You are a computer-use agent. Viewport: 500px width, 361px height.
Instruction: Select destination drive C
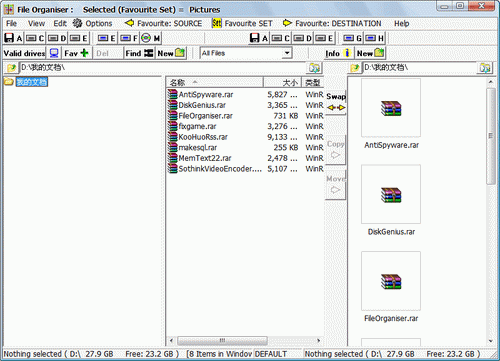point(281,38)
